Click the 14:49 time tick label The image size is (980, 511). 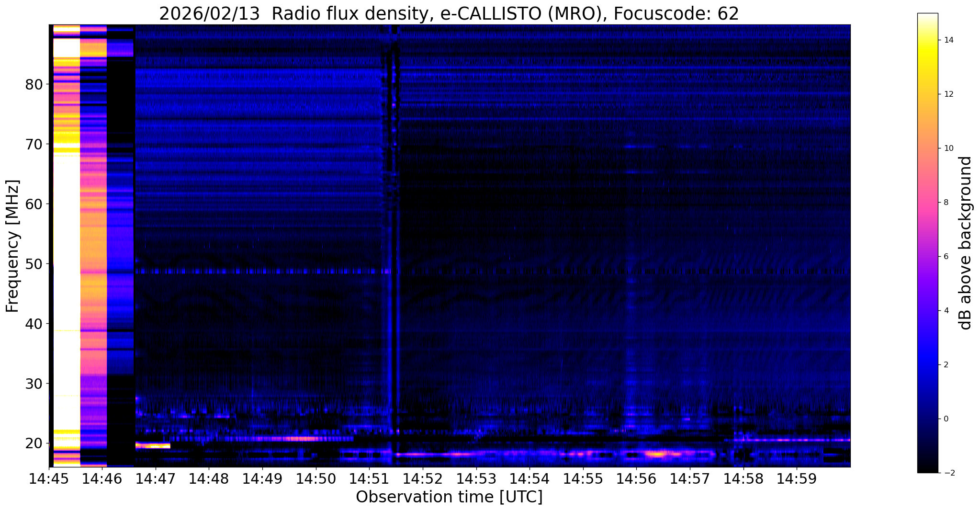pyautogui.click(x=262, y=478)
